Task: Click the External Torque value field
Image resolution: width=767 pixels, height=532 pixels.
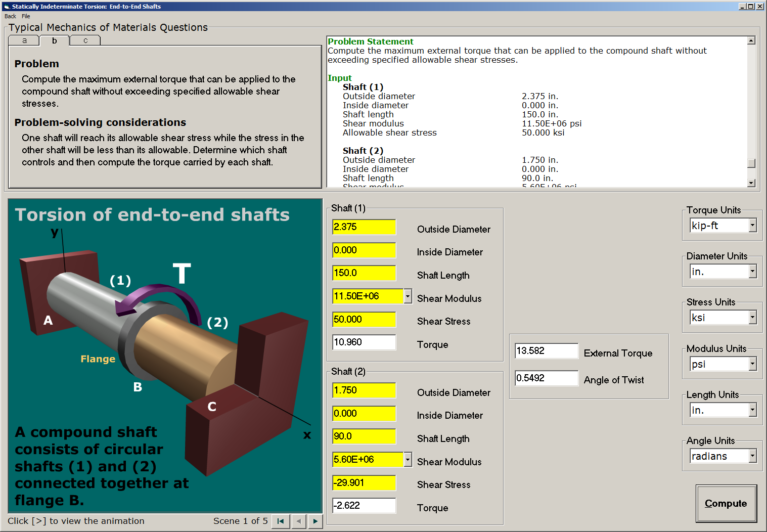Action: pyautogui.click(x=546, y=350)
